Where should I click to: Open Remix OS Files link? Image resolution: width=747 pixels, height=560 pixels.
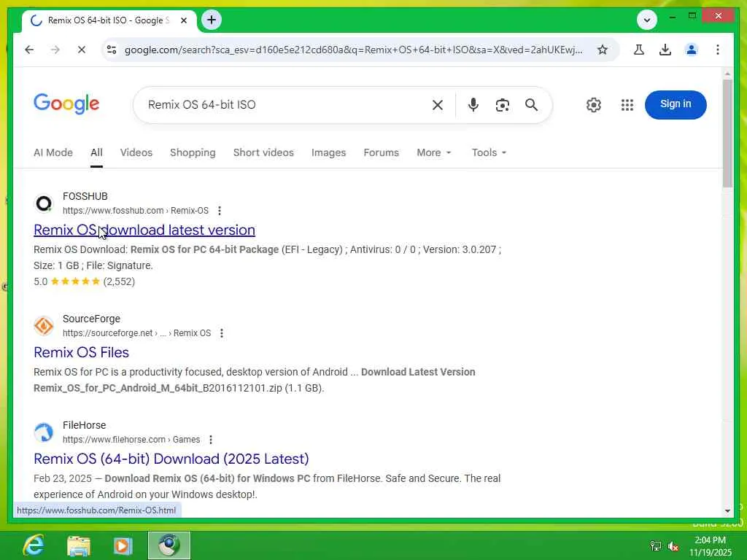tap(82, 352)
